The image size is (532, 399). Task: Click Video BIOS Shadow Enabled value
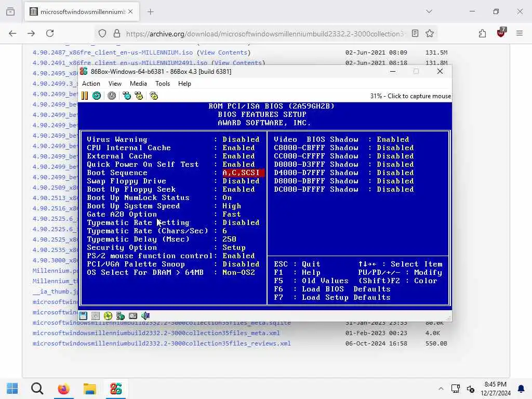393,139
